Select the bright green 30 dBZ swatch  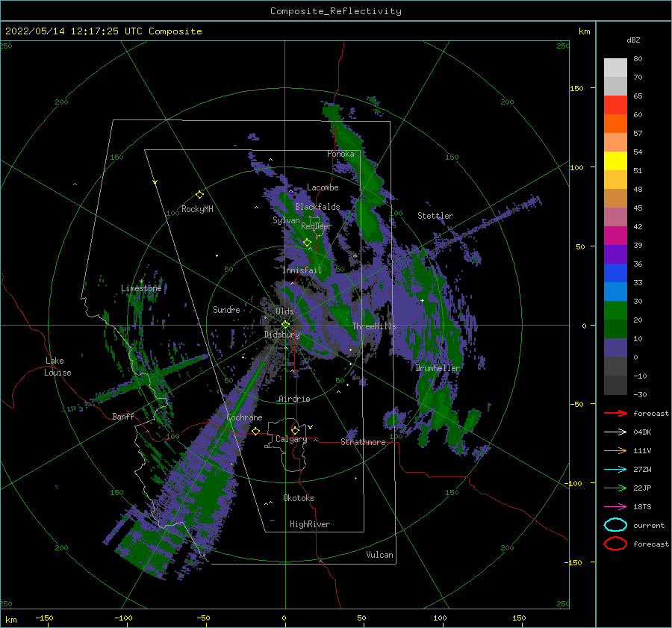pyautogui.click(x=615, y=311)
